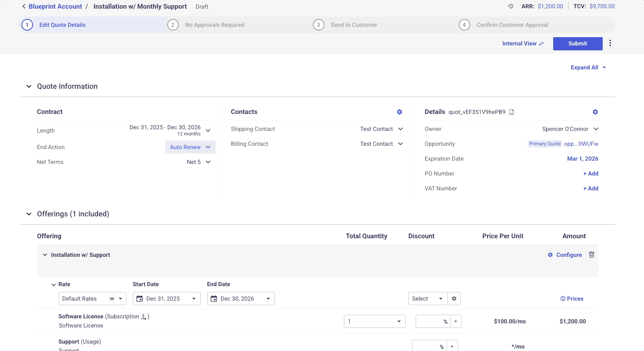Viewport: 644px width, 351px height.
Task: Open the three-dot more options menu
Action: pyautogui.click(x=610, y=43)
